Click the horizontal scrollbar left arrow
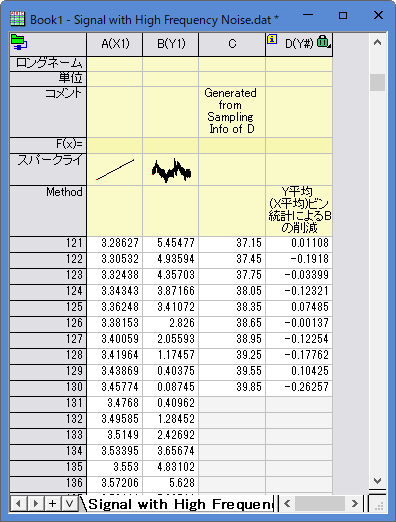Screen dimensions: 396x522 pyautogui.click(x=287, y=503)
